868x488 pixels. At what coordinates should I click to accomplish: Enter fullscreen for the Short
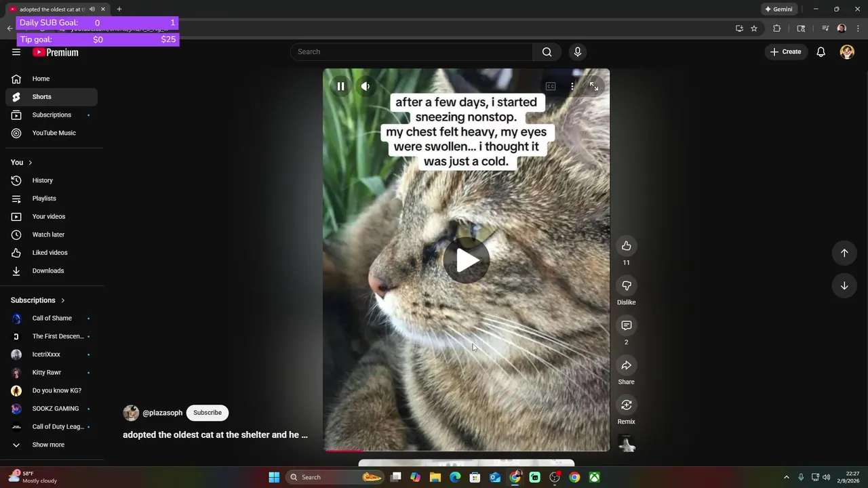coord(594,86)
